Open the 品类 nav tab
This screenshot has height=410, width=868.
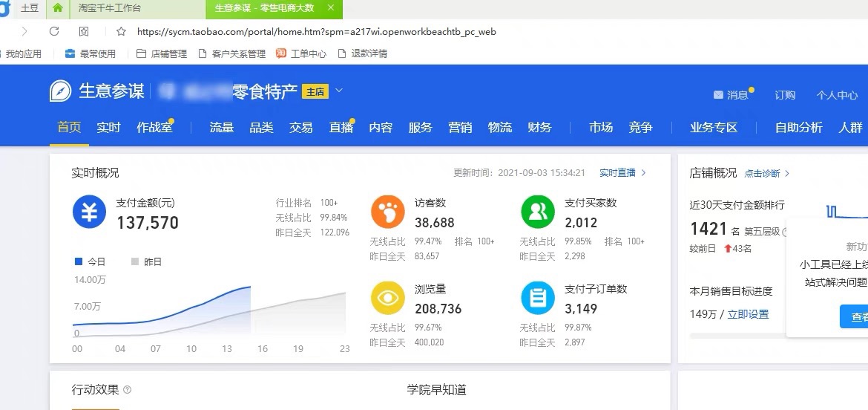click(261, 128)
